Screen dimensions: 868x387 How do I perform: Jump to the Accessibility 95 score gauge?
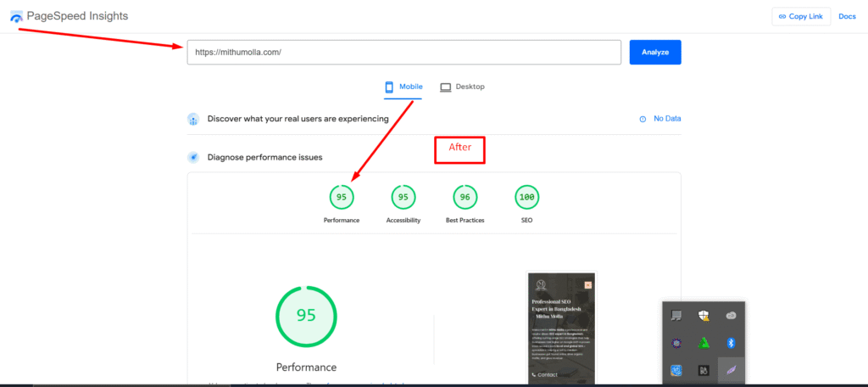coord(403,197)
